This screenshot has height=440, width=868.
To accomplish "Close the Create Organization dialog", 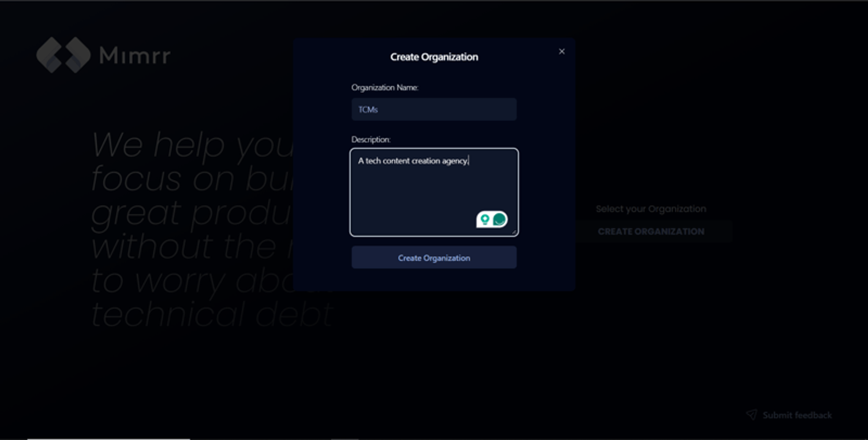I will 562,52.
